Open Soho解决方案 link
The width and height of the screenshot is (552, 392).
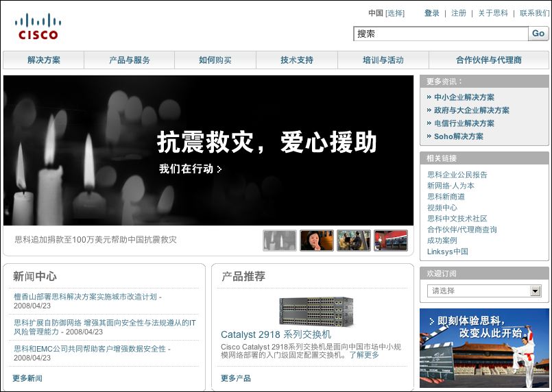click(x=458, y=136)
